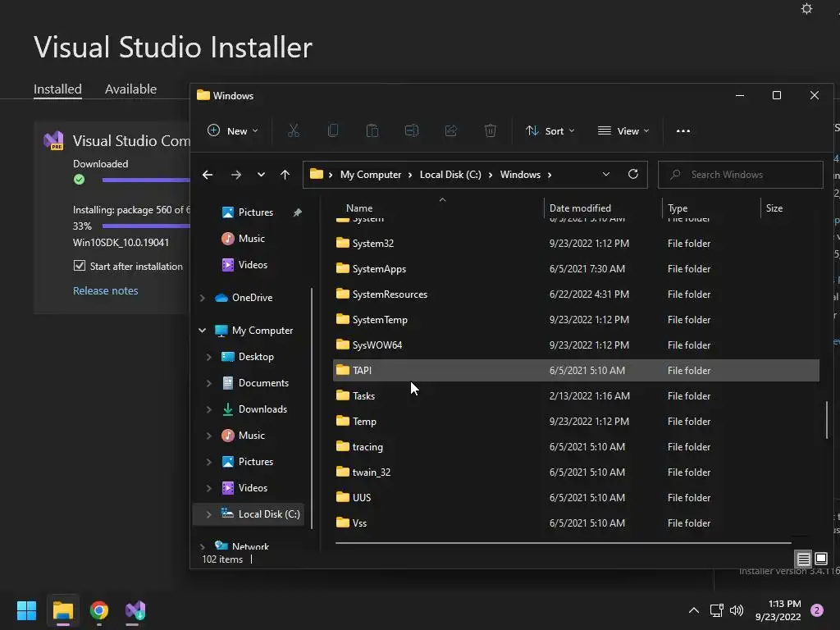
Task: Click the Search Windows input field
Action: 741,175
